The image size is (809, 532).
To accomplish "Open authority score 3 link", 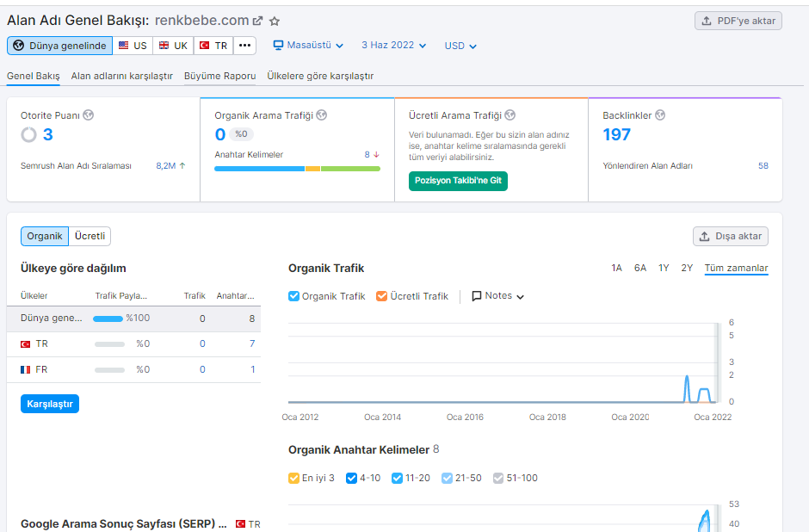I will click(x=48, y=134).
